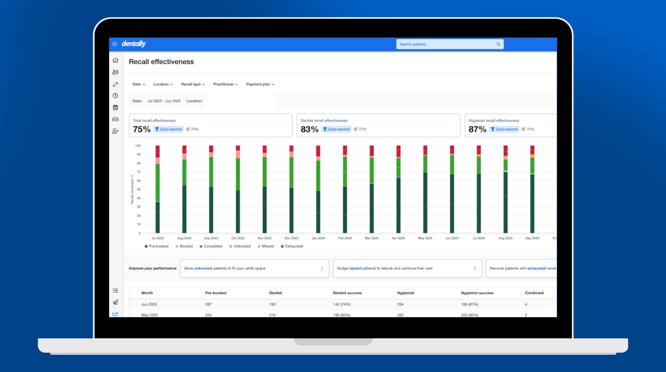Expand the Recall type filter dropdown
The image size is (666, 372).
[193, 84]
